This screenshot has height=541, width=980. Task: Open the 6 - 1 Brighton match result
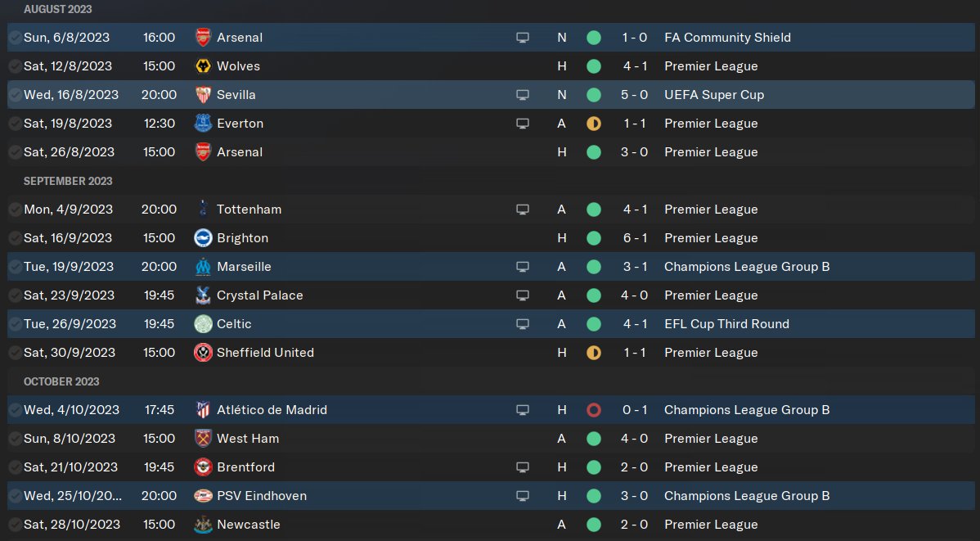(x=635, y=238)
